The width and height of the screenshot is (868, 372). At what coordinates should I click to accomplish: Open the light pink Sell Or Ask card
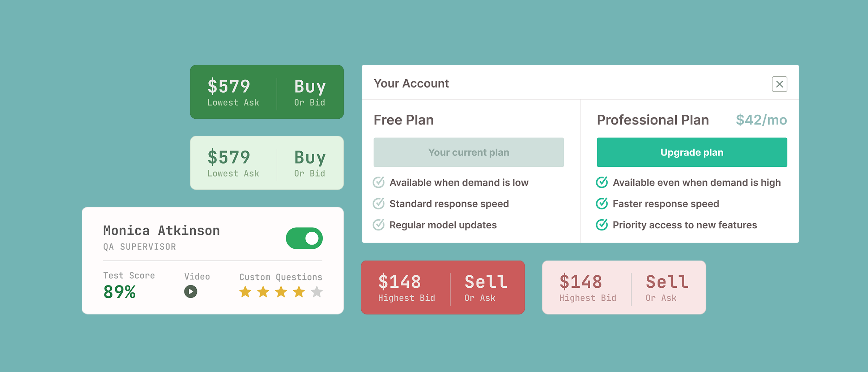click(624, 288)
